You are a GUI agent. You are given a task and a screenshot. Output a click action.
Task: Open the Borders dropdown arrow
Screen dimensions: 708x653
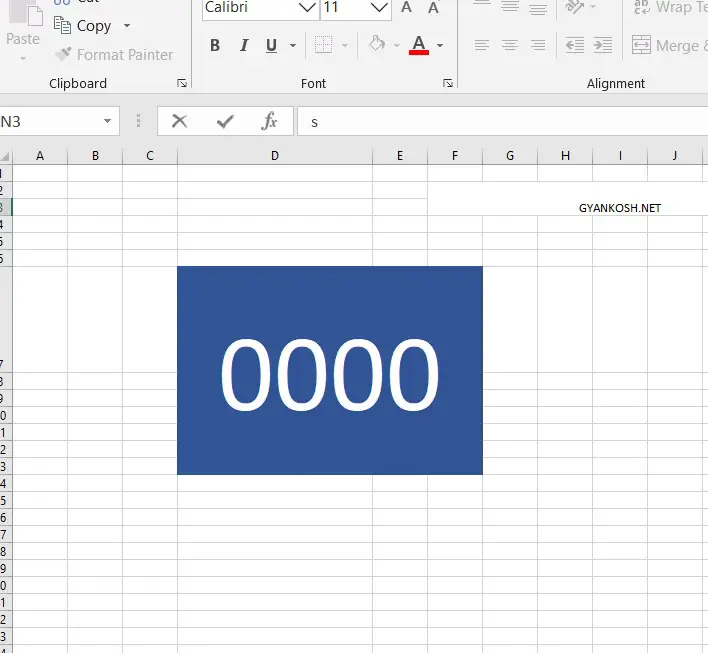tap(345, 45)
